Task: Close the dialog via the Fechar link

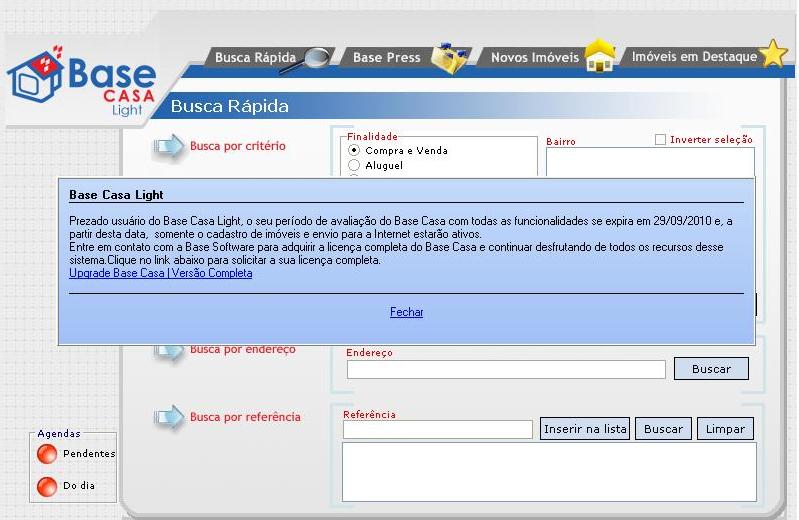Action: pyautogui.click(x=406, y=312)
